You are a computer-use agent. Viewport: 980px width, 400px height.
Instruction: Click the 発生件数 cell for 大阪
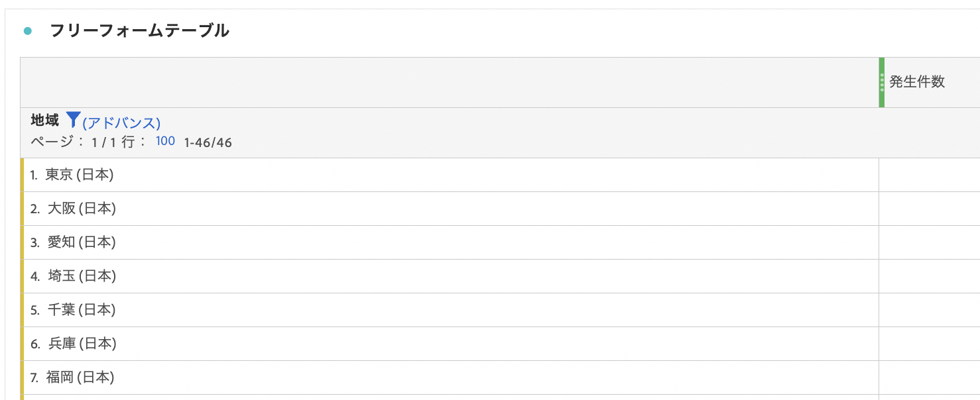[x=930, y=209]
